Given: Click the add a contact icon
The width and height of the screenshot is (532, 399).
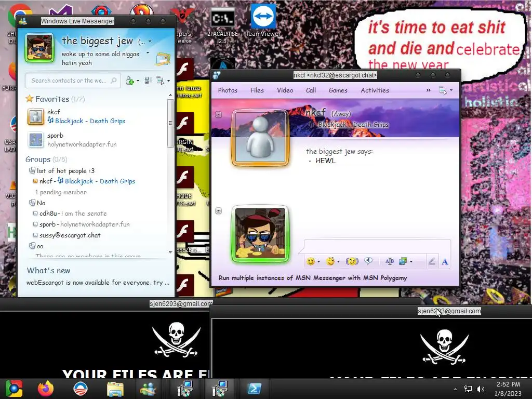Looking at the screenshot, I should tap(130, 81).
